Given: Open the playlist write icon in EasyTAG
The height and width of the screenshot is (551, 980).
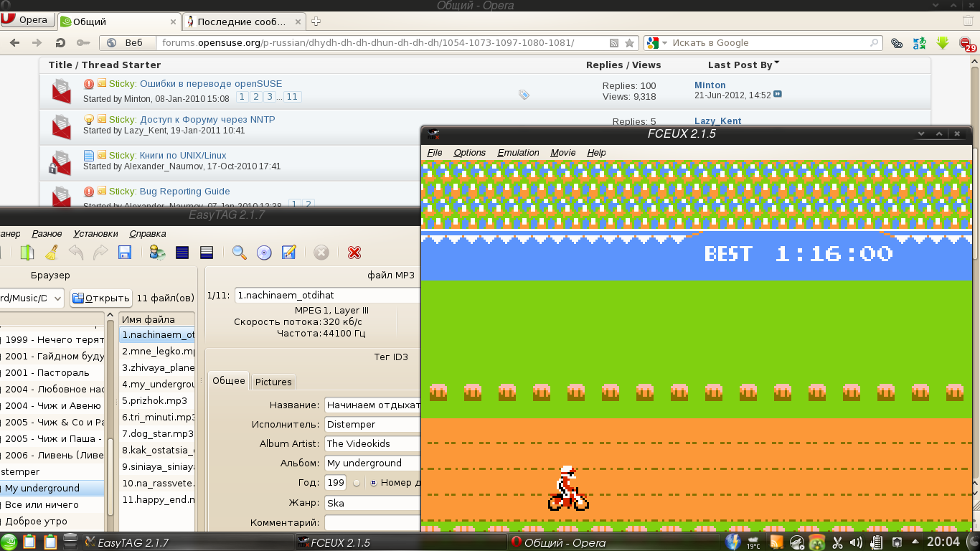Looking at the screenshot, I should tap(288, 253).
